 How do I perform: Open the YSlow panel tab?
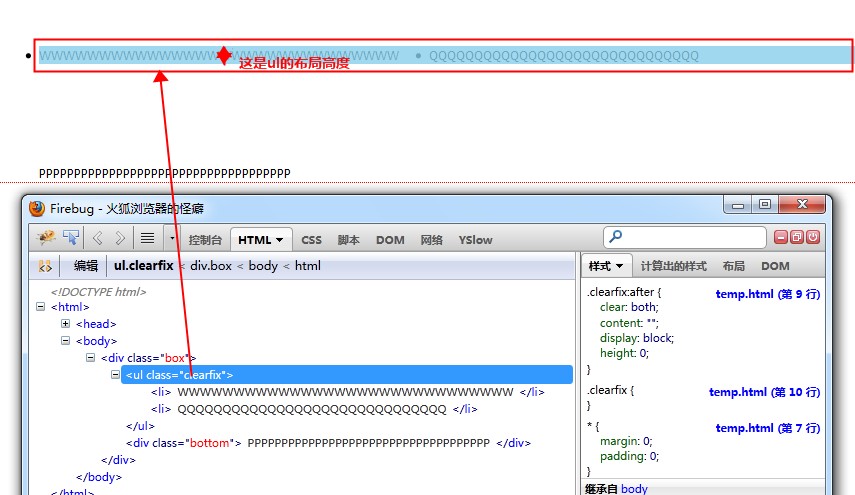(475, 240)
